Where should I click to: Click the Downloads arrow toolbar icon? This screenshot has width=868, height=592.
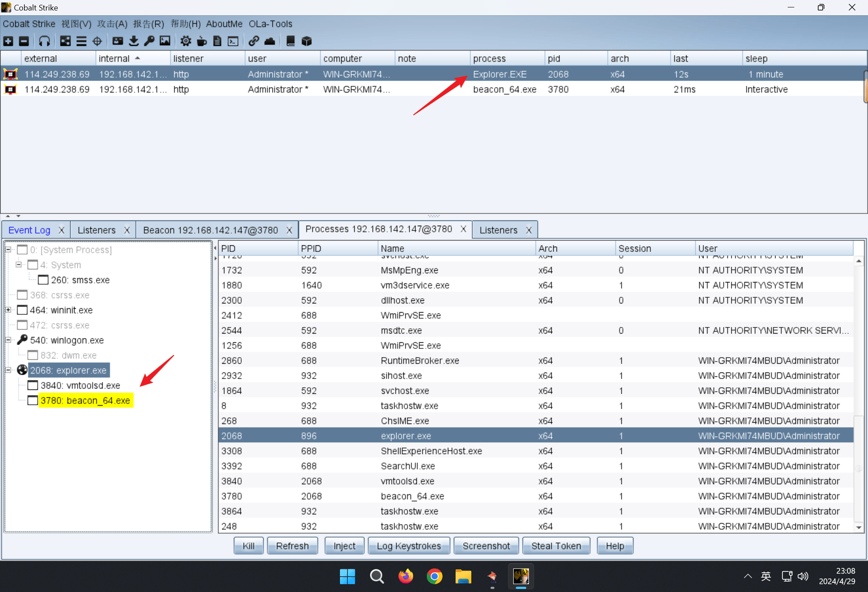click(134, 41)
